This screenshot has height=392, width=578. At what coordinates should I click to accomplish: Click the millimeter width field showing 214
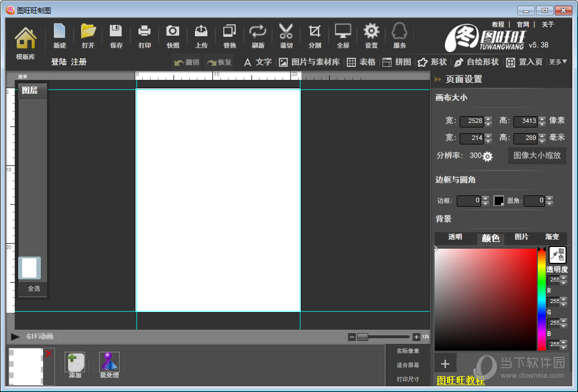pyautogui.click(x=471, y=138)
